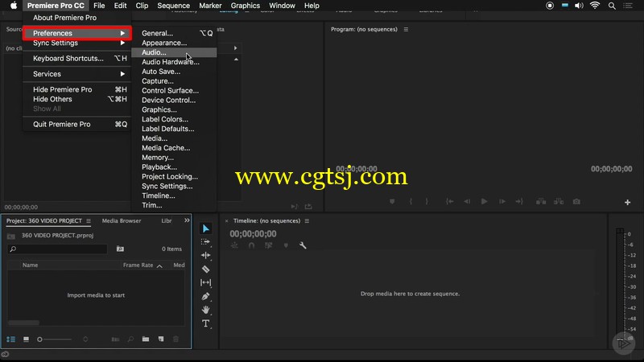Click create search bin icon
This screenshot has width=644, height=362.
(x=120, y=249)
